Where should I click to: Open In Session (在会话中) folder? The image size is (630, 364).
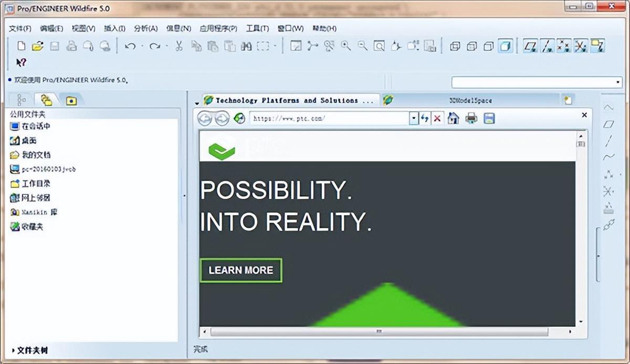tap(30, 126)
